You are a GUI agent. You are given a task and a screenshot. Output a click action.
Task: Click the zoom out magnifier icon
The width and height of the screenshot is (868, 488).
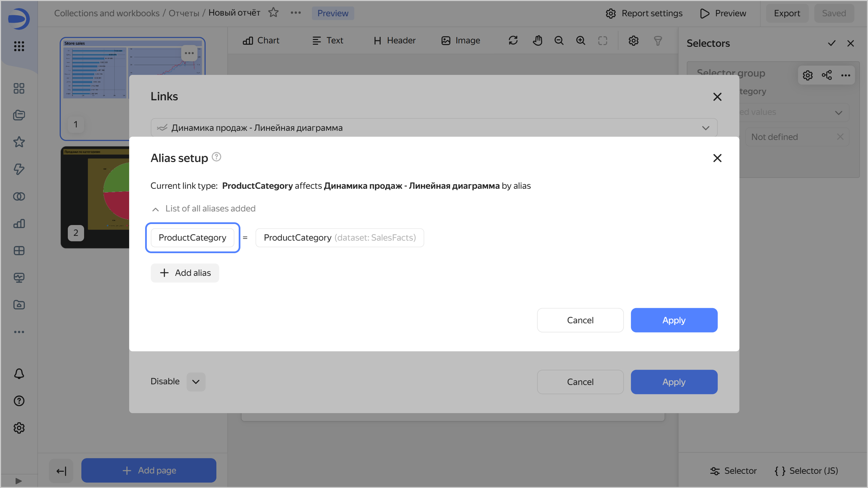559,41
